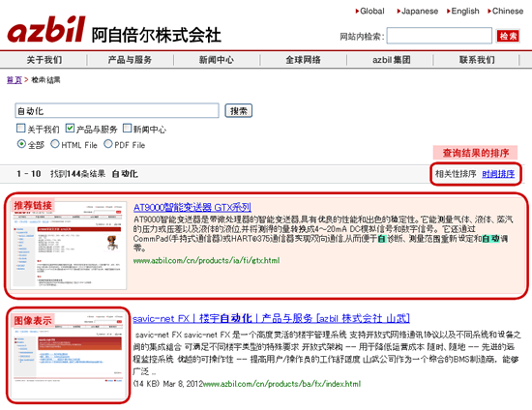
Task: Open the AT9000智能变送器 GTX系列 link
Action: tap(192, 207)
